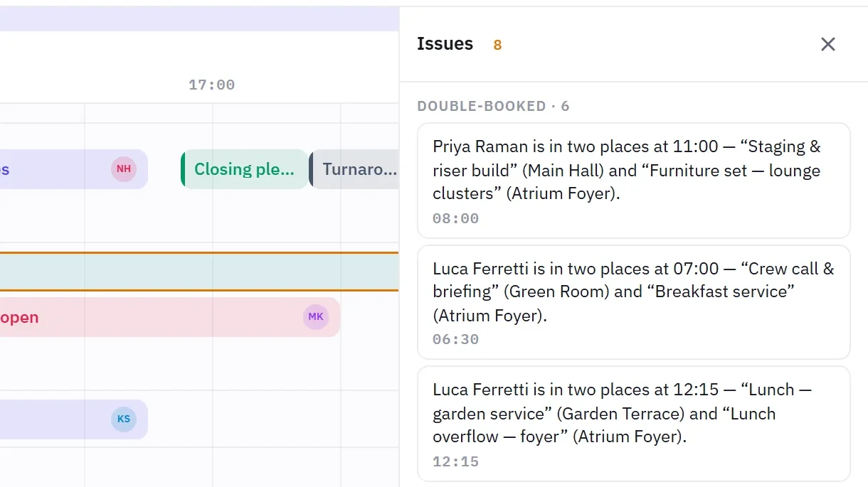This screenshot has width=868, height=487.
Task: Click the 17:00 timeline hour label
Action: tap(211, 85)
